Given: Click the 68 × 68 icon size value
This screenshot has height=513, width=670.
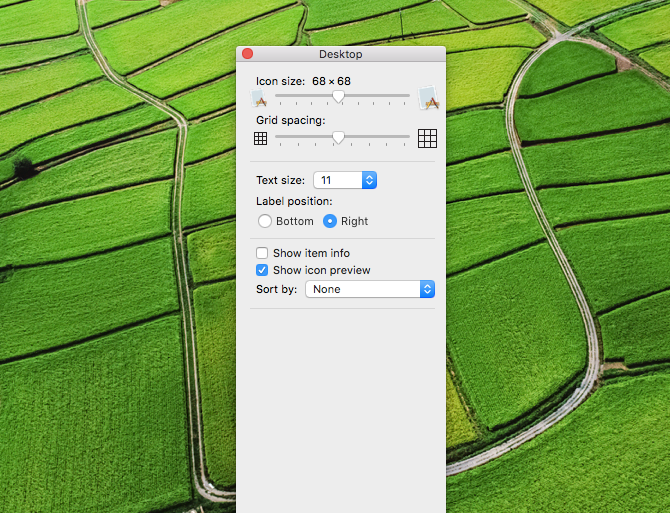Looking at the screenshot, I should 331,81.
